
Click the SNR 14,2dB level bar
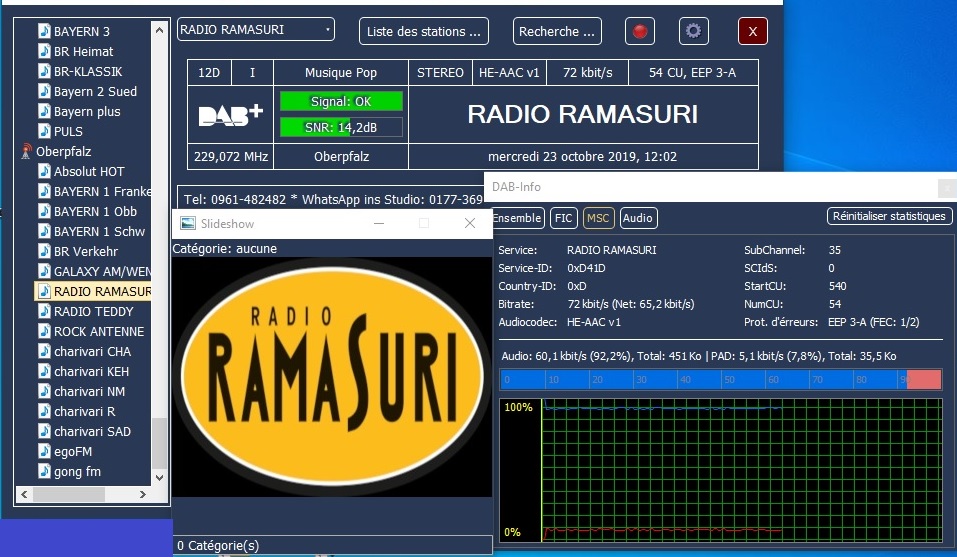[341, 127]
